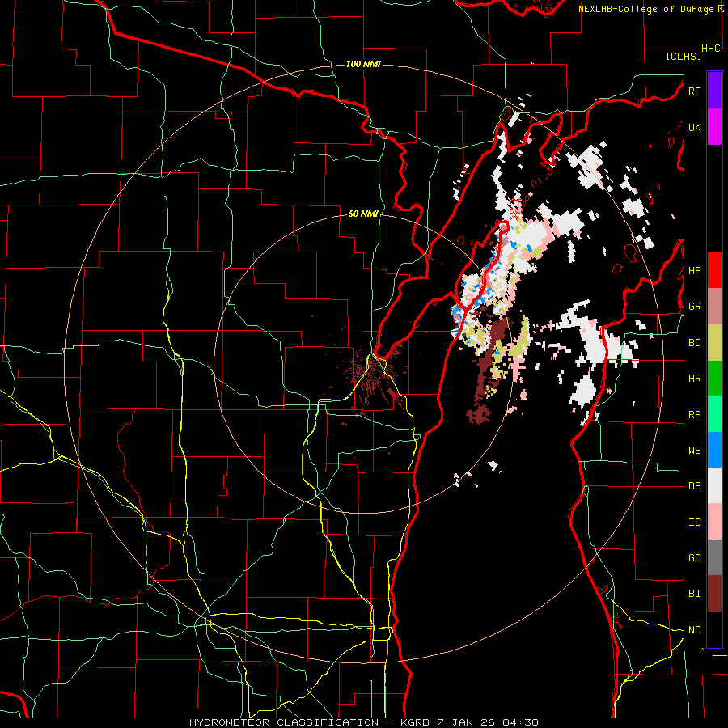Click the HR legend label

point(694,379)
